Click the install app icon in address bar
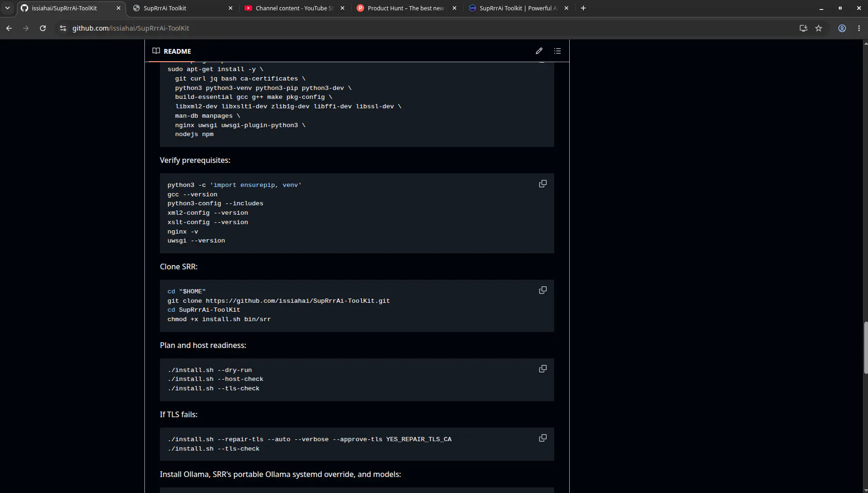 [x=803, y=28]
